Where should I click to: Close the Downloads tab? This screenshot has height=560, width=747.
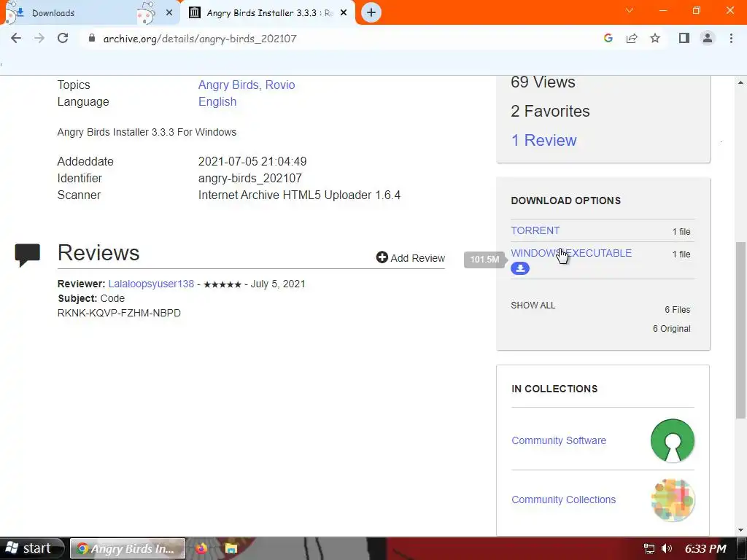point(169,13)
